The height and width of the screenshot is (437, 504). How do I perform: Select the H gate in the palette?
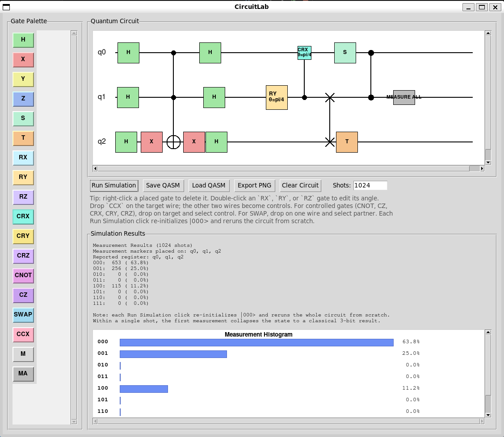pos(23,40)
